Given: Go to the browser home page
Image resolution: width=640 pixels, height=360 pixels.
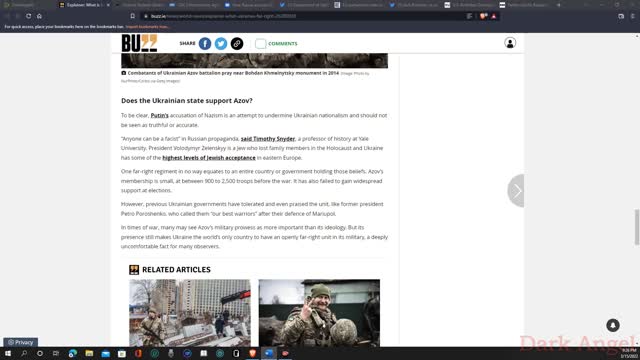Looking at the screenshot, I should tap(39, 16).
